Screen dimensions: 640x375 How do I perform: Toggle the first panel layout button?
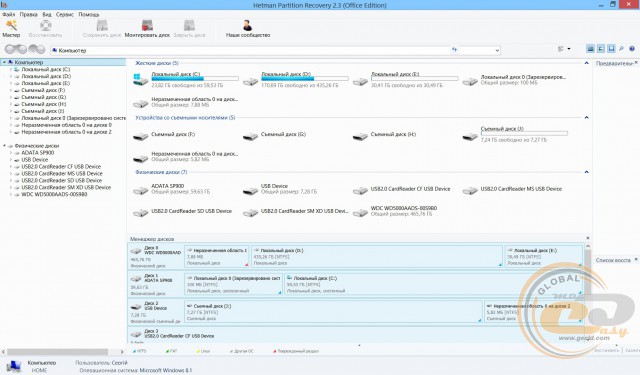[x=590, y=49]
